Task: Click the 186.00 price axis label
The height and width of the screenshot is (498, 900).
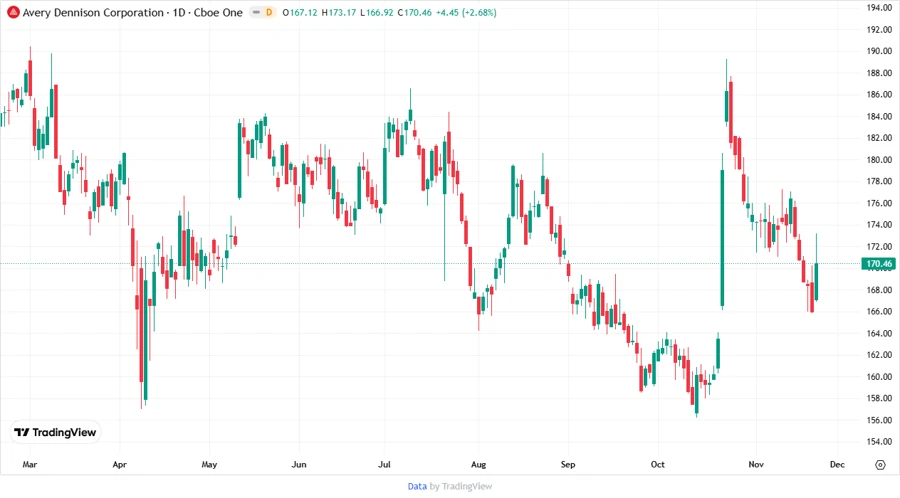Action: point(879,94)
